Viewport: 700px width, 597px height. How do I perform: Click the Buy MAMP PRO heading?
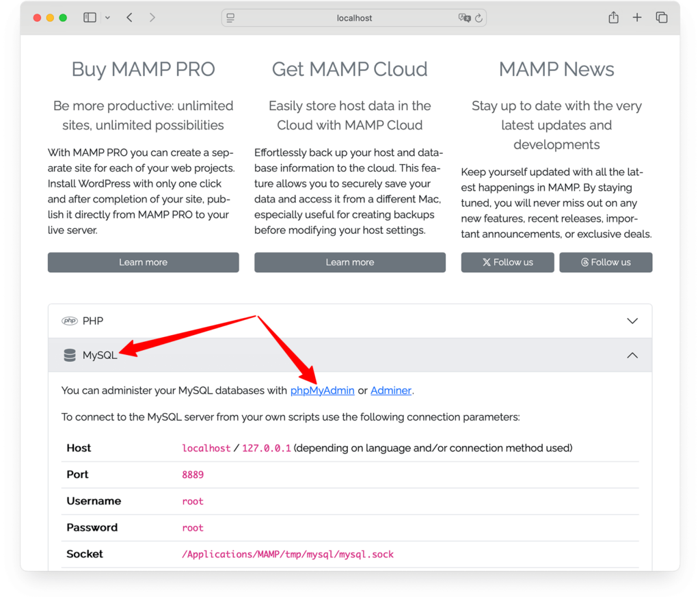pyautogui.click(x=144, y=69)
